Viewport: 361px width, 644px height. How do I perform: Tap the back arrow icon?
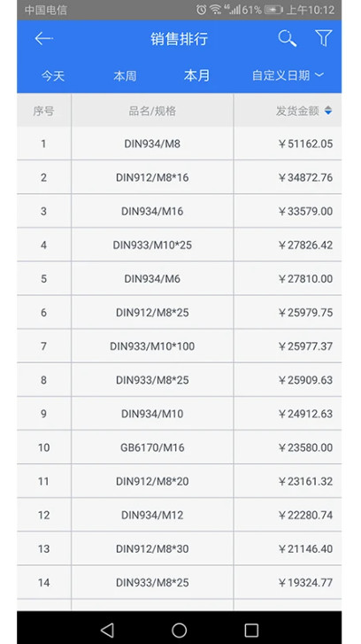coord(44,39)
